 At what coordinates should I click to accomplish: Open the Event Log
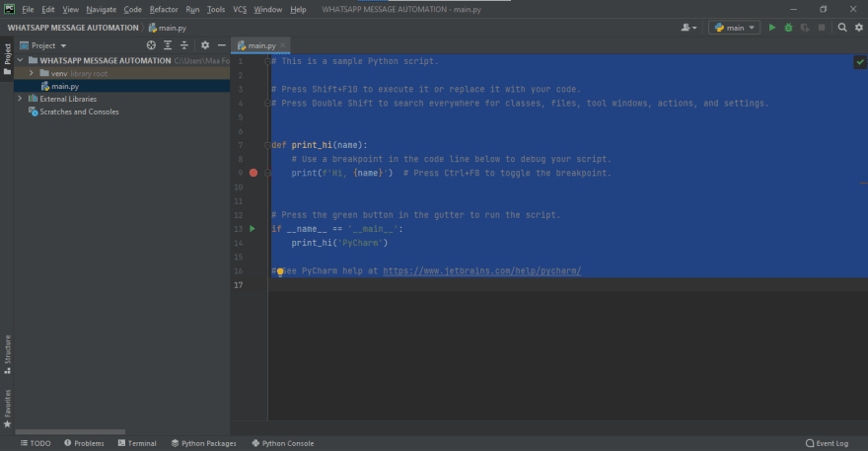827,443
